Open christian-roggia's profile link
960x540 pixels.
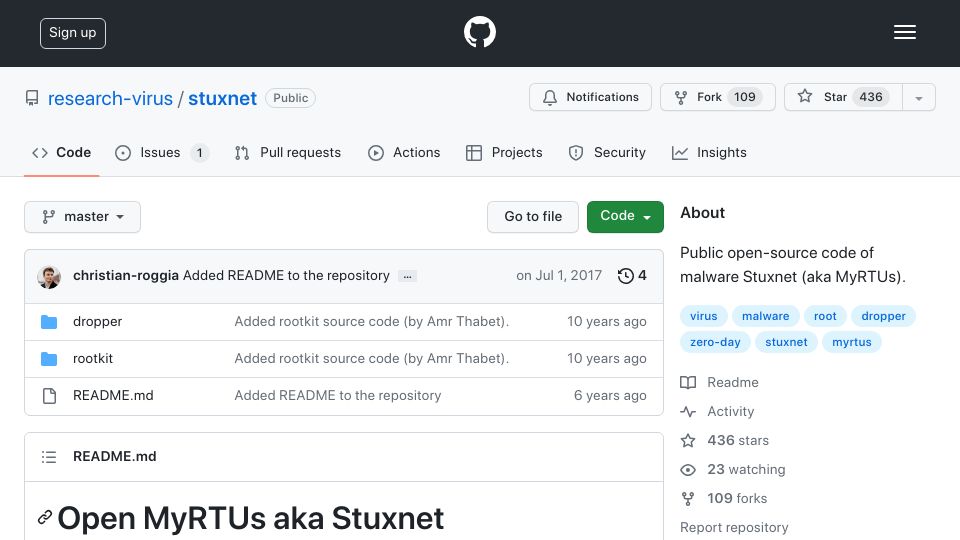coord(126,276)
